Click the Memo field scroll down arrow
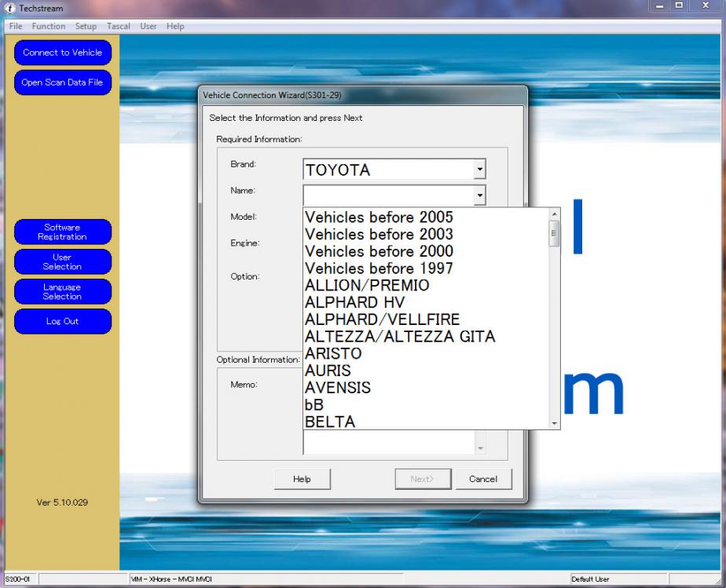726x588 pixels. (480, 447)
